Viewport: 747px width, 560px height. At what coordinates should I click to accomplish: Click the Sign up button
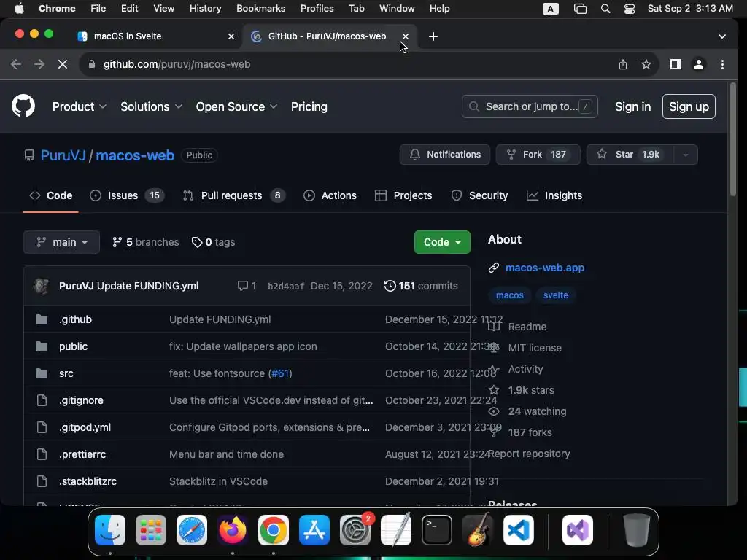689,106
